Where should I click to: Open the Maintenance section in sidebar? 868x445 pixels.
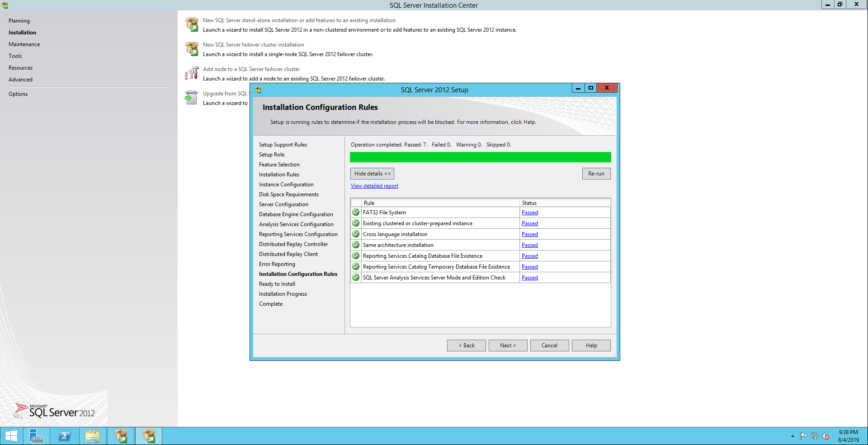coord(24,44)
